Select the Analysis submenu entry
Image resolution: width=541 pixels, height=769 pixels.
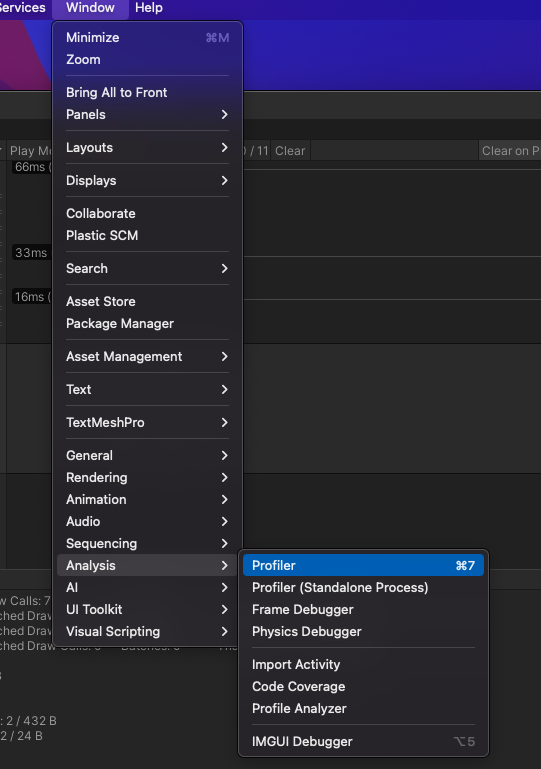(x=147, y=565)
